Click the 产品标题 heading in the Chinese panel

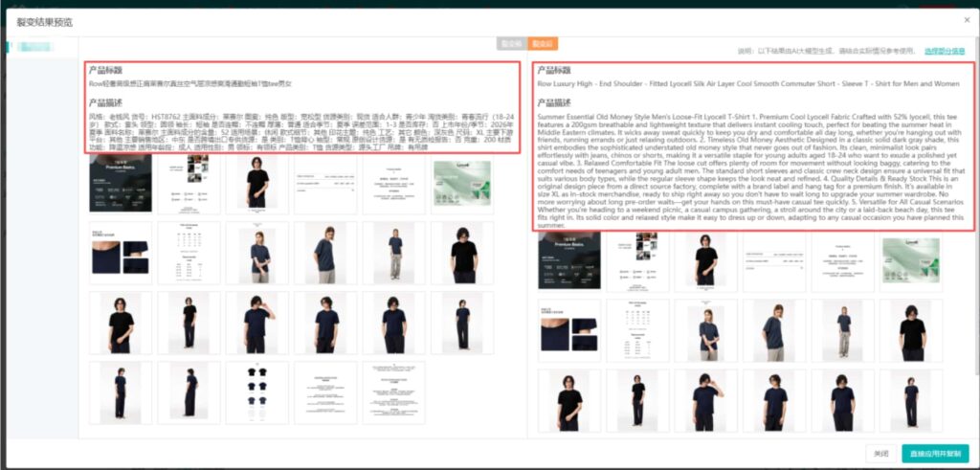click(x=105, y=69)
